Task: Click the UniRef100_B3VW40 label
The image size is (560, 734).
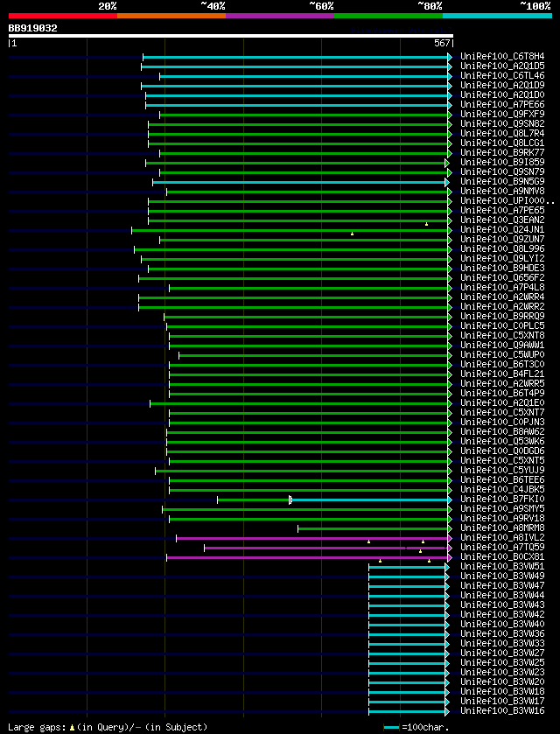Action: pos(502,625)
